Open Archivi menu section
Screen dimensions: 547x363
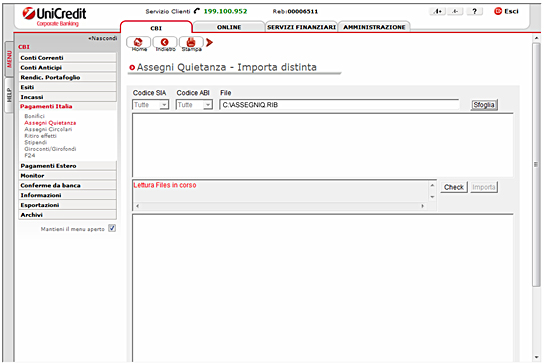(x=67, y=214)
